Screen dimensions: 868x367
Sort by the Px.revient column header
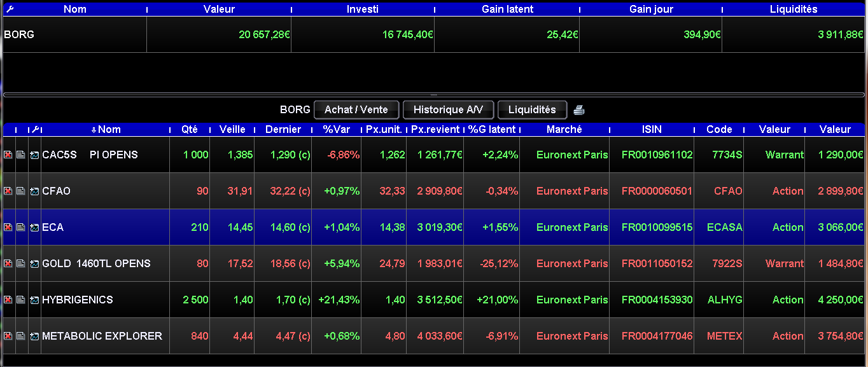(435, 129)
